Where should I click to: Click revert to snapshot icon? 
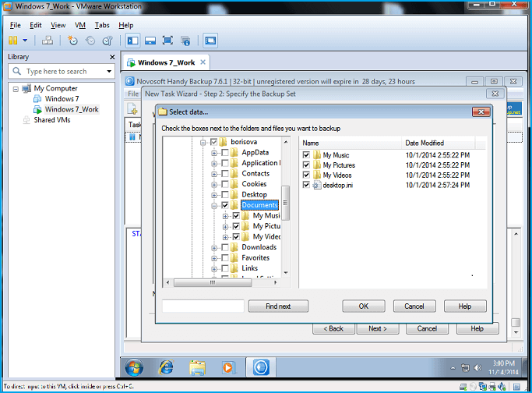tap(90, 41)
